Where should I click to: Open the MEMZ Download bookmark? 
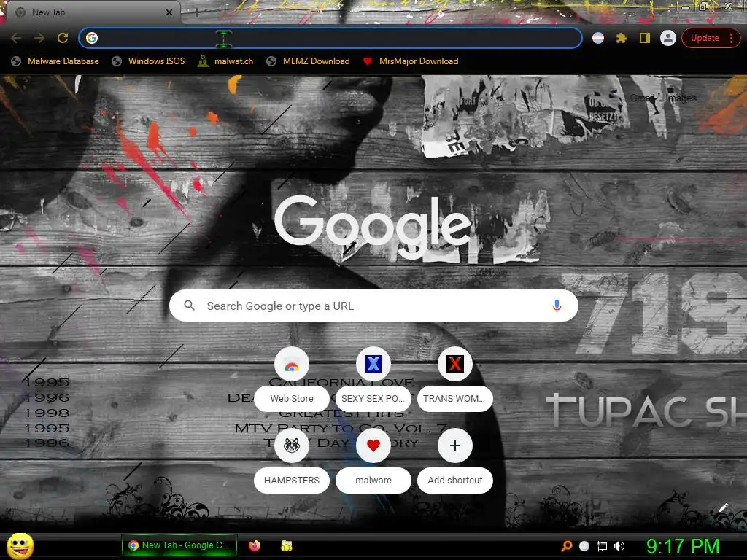309,61
